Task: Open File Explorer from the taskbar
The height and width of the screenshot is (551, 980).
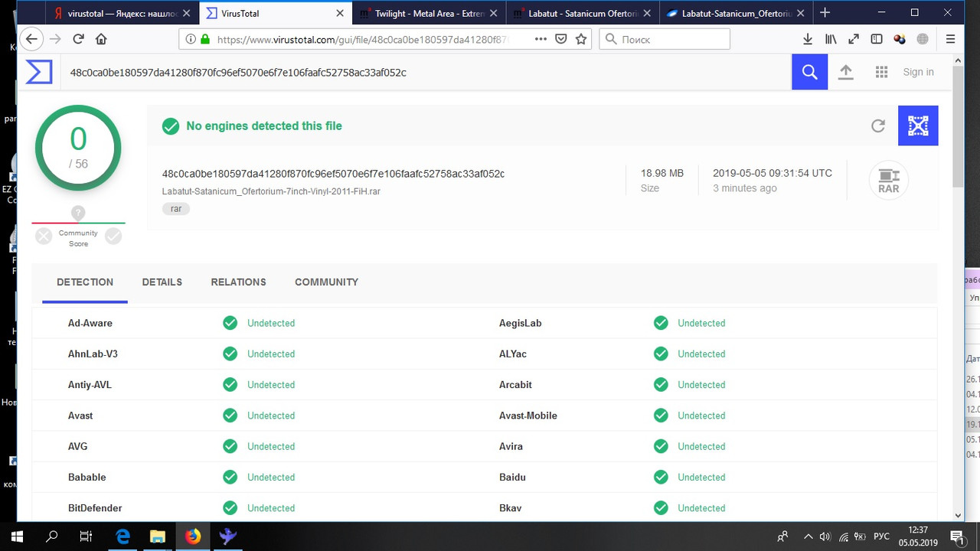Action: point(157,536)
